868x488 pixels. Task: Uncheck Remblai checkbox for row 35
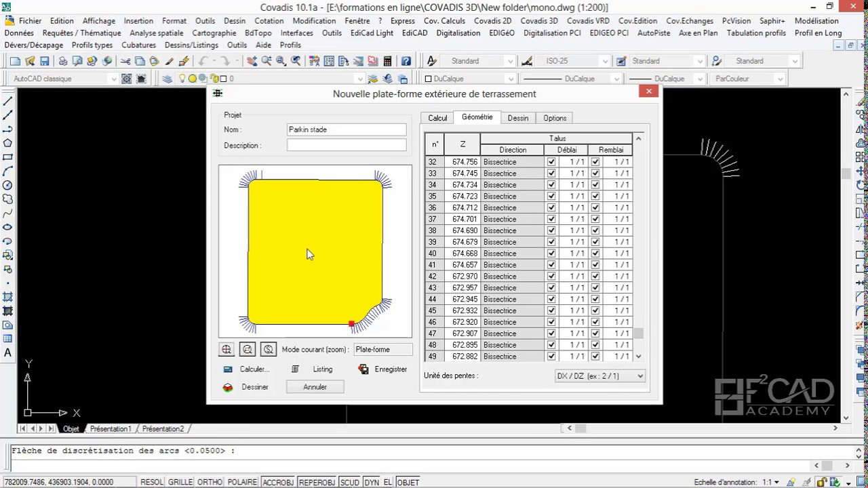[x=595, y=197]
